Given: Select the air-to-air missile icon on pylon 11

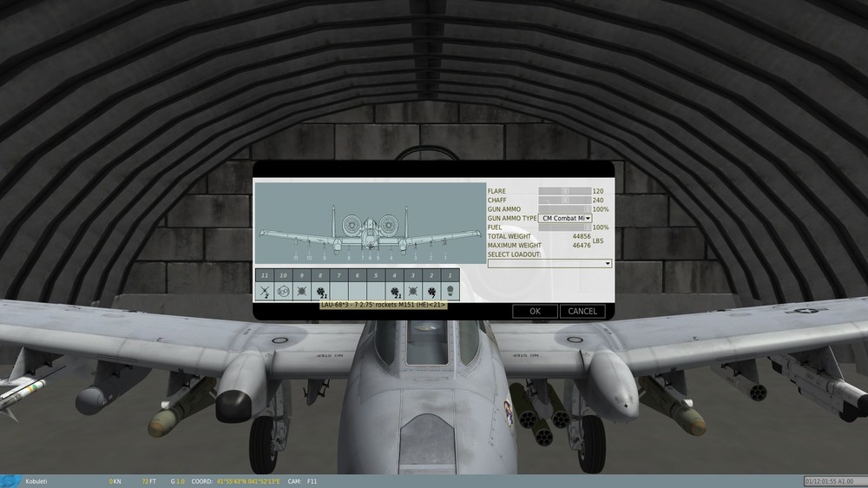Looking at the screenshot, I should 265,291.
